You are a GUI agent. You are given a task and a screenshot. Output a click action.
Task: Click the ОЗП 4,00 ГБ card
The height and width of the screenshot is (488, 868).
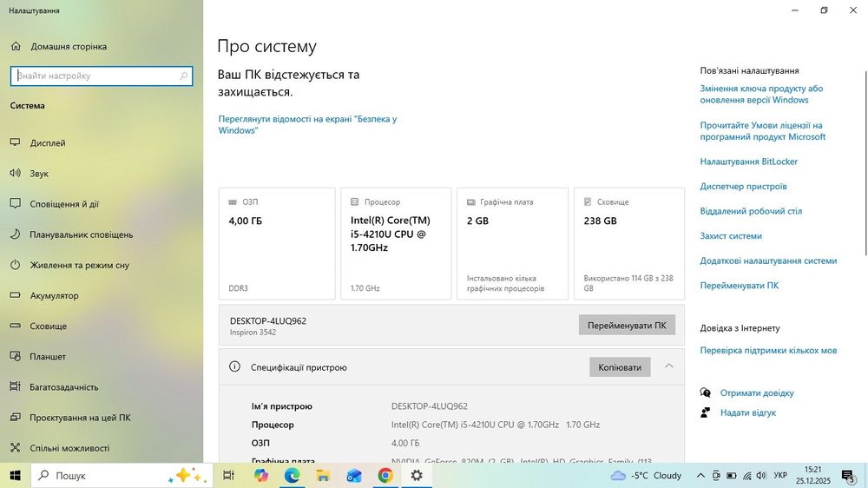click(277, 244)
